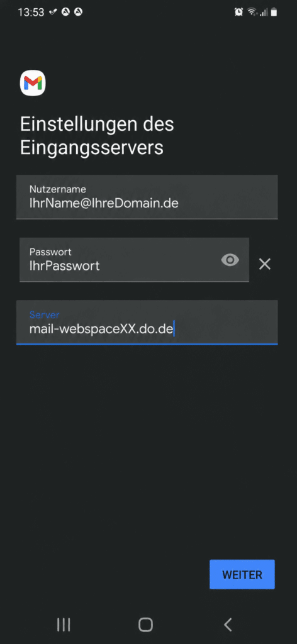Go back using the navigation arrow
The height and width of the screenshot is (644, 297).
point(228,625)
